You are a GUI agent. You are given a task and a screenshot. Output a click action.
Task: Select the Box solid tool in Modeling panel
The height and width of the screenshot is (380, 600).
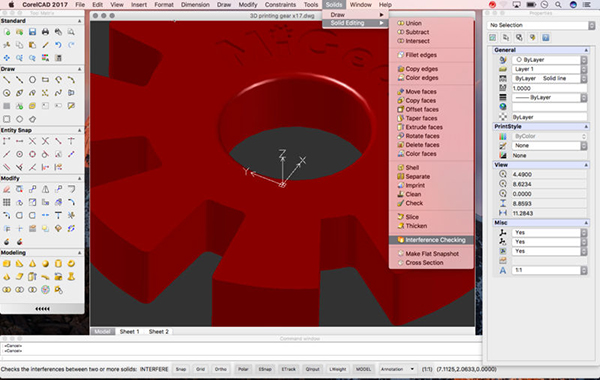click(7, 264)
